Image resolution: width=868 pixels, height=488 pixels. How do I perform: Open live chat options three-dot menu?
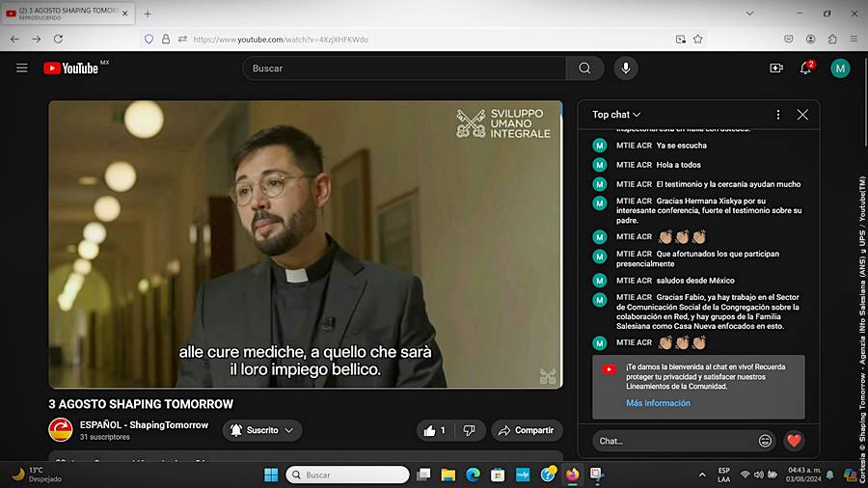[777, 115]
